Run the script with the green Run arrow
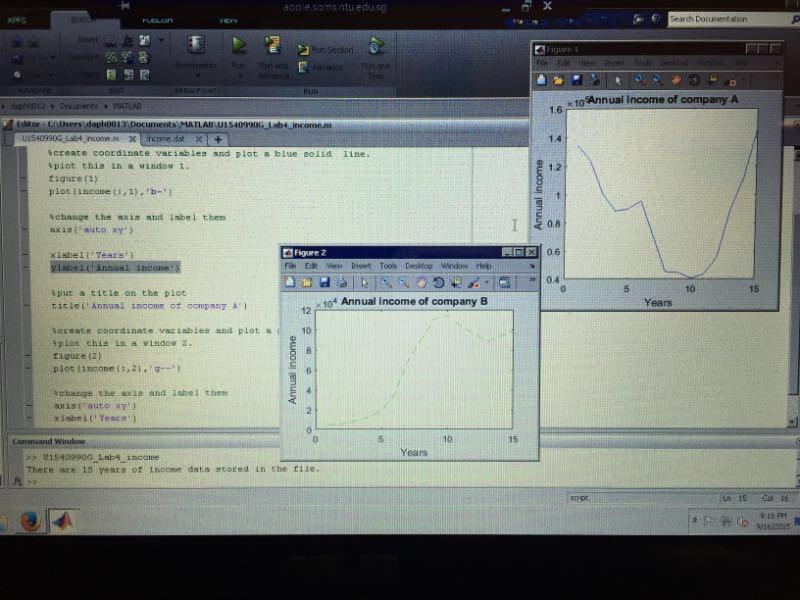The height and width of the screenshot is (600, 800). (238, 45)
